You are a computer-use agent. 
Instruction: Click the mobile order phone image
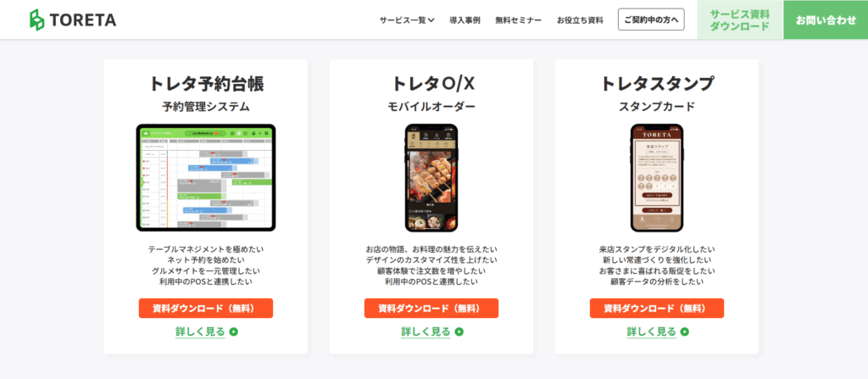point(431,177)
